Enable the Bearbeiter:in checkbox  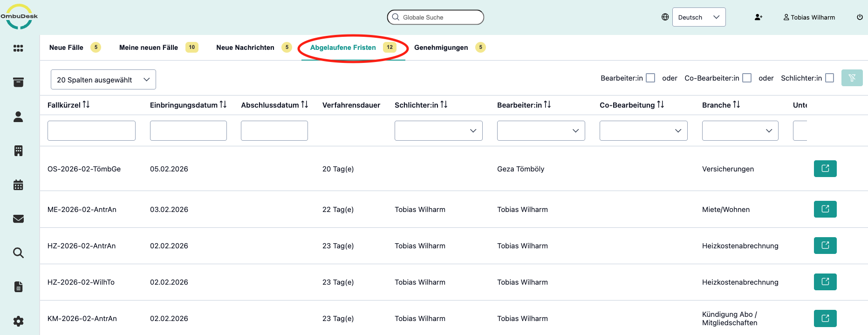(650, 78)
